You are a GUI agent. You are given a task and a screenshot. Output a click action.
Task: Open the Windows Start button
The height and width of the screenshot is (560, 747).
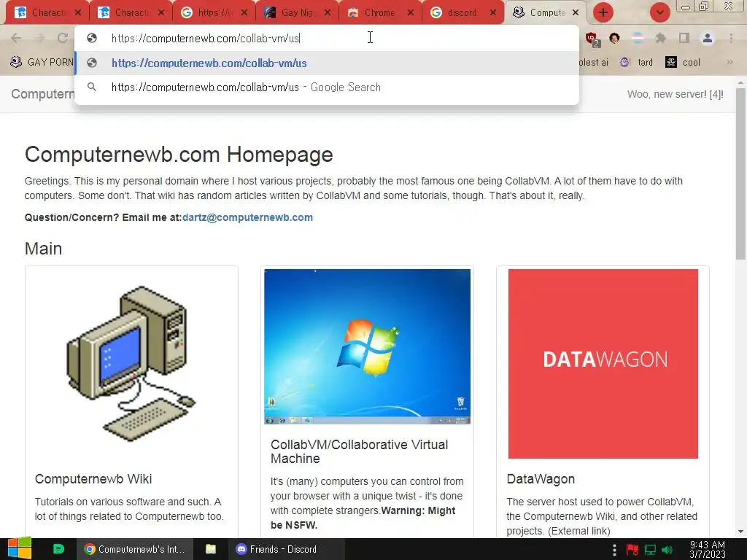tap(20, 549)
